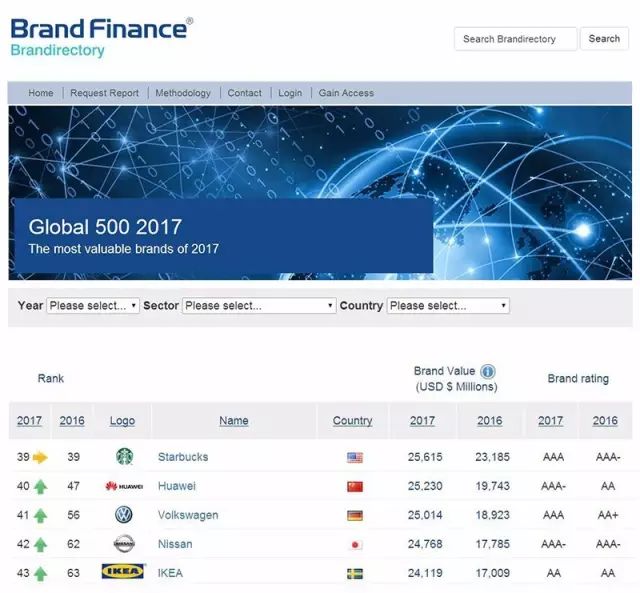Click the IKEA logo
The width and height of the screenshot is (640, 593).
[x=123, y=571]
